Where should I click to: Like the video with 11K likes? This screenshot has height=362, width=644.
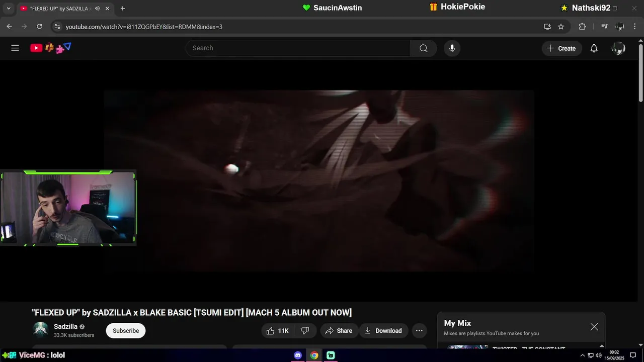click(x=277, y=330)
